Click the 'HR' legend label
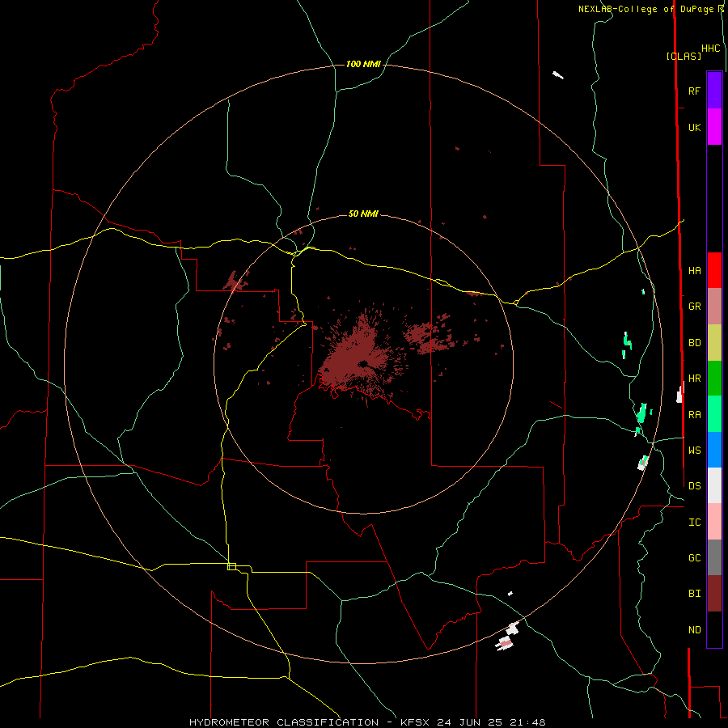The image size is (728, 728). click(695, 379)
